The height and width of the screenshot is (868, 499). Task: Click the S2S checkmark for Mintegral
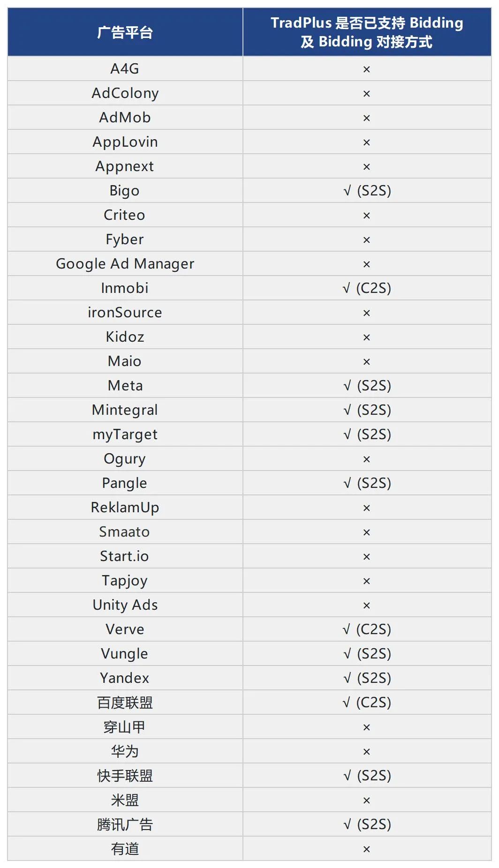367,410
